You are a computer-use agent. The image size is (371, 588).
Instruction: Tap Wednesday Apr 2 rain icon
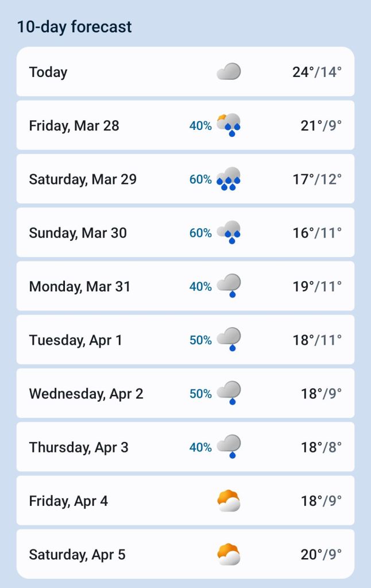[x=229, y=393]
